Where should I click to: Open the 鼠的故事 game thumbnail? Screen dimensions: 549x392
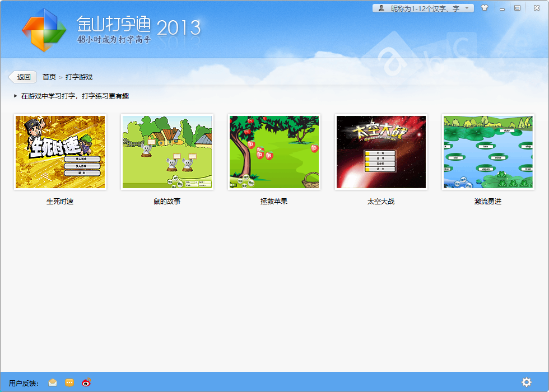click(166, 152)
